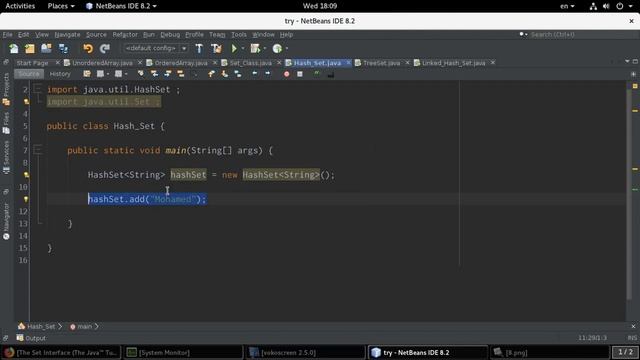This screenshot has height=360, width=640.
Task: Click the Build Project hammer icon
Action: point(199,49)
